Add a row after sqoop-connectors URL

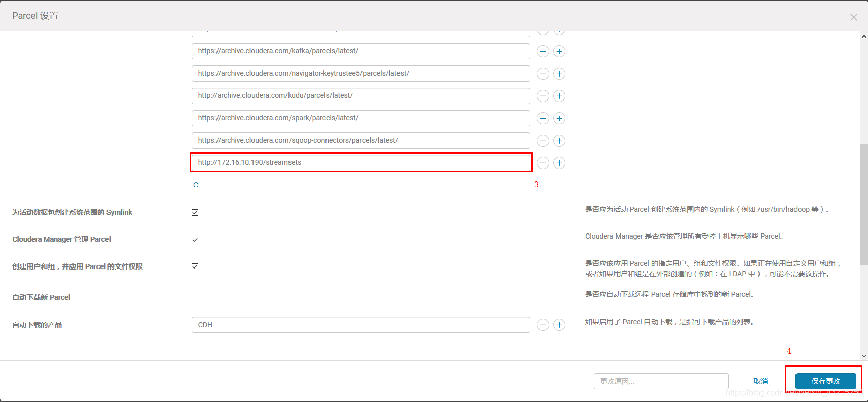pos(559,141)
